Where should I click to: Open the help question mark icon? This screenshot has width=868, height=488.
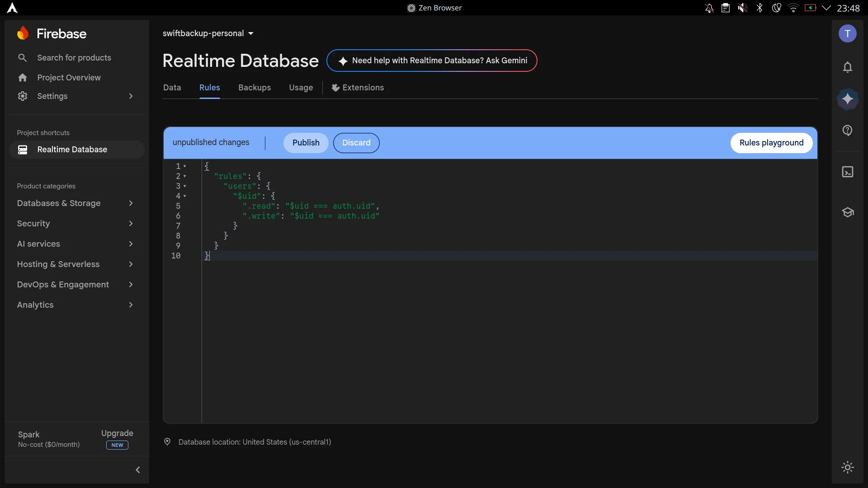[x=848, y=131]
